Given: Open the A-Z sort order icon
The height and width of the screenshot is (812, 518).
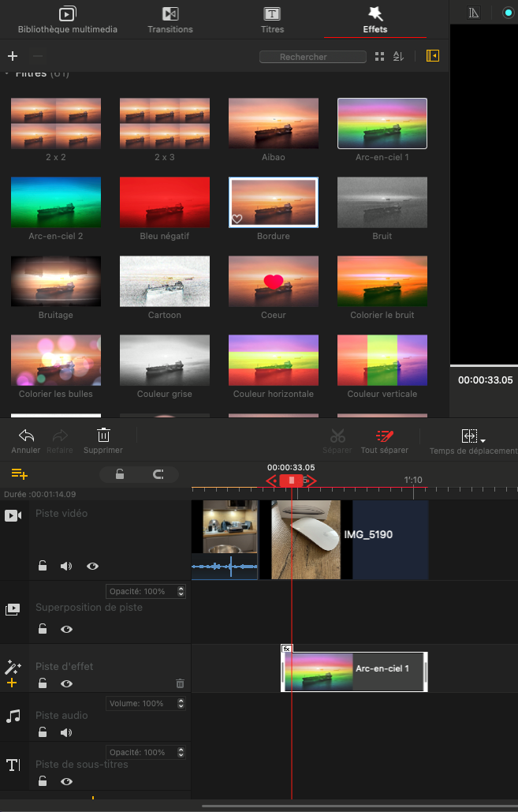Looking at the screenshot, I should pyautogui.click(x=398, y=57).
